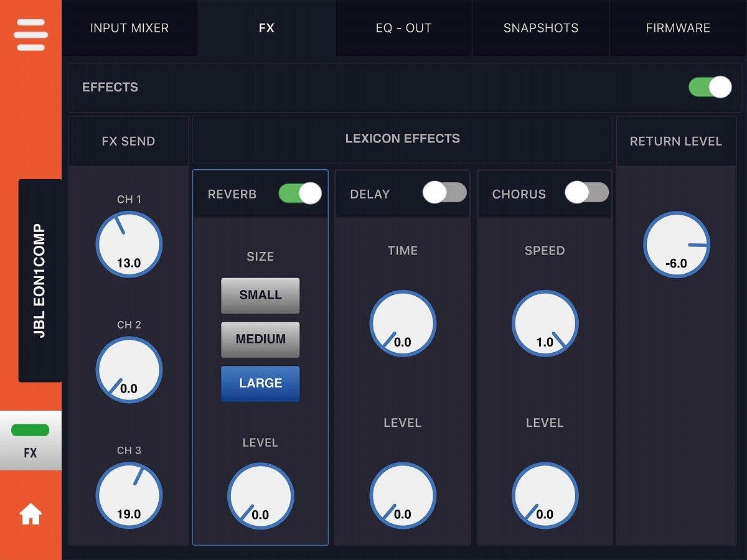Click the SIZE label in reverb panel
This screenshot has height=560, width=747.
pos(260,256)
